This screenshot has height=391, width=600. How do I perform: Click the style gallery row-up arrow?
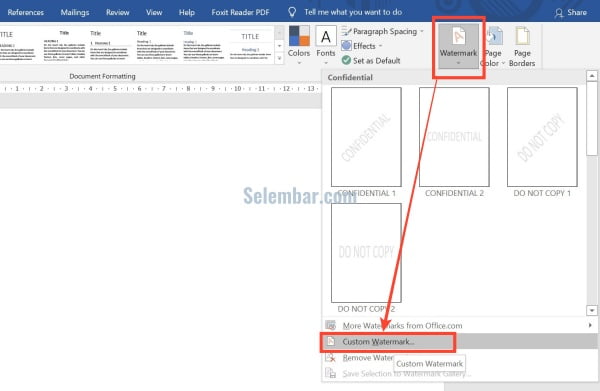[x=279, y=33]
